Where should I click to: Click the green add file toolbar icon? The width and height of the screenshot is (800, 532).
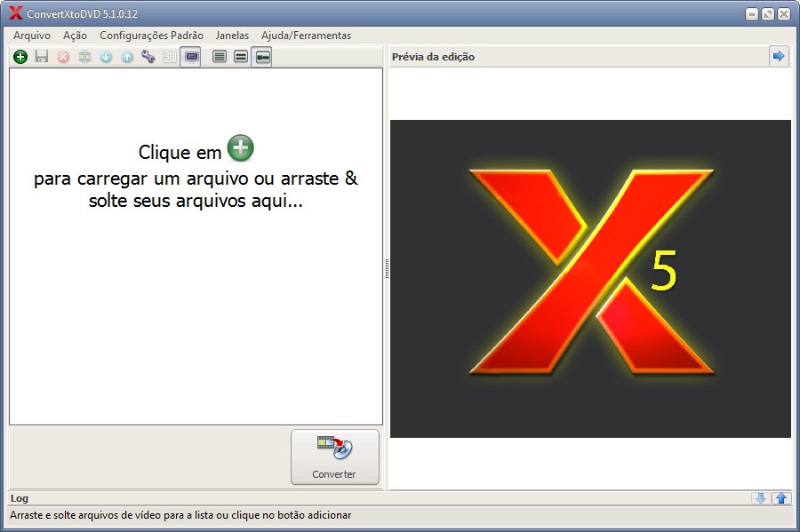(20, 57)
